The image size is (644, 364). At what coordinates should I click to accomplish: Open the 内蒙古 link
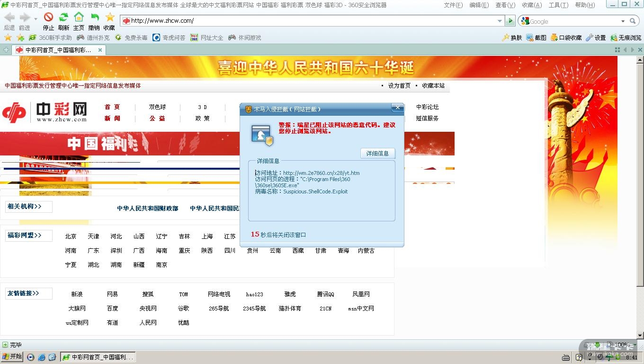point(367,251)
